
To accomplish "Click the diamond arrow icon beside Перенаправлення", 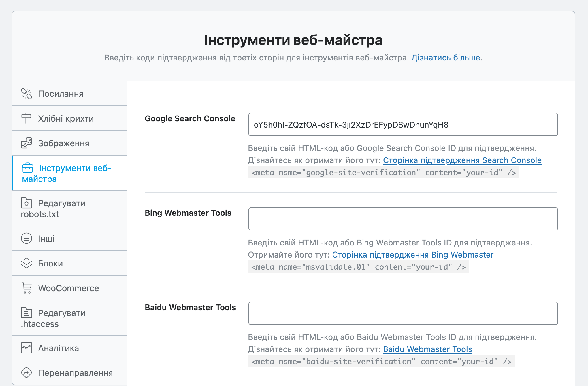I will click(x=27, y=373).
